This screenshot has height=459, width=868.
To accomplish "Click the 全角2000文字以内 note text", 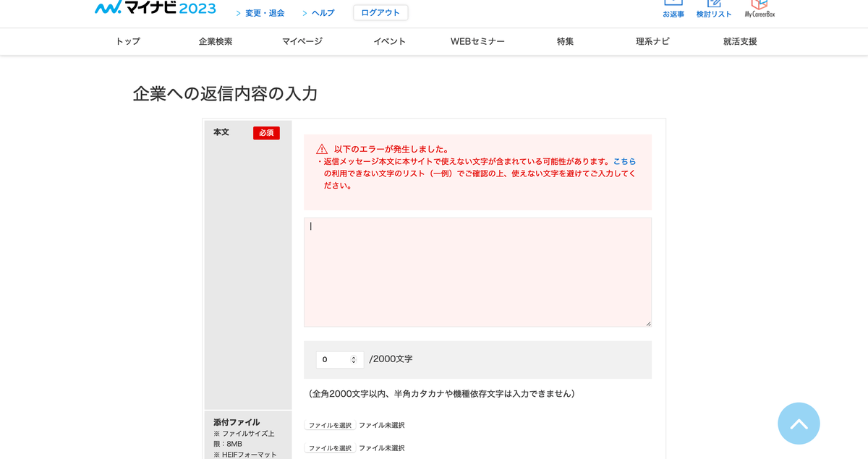I will tap(441, 394).
